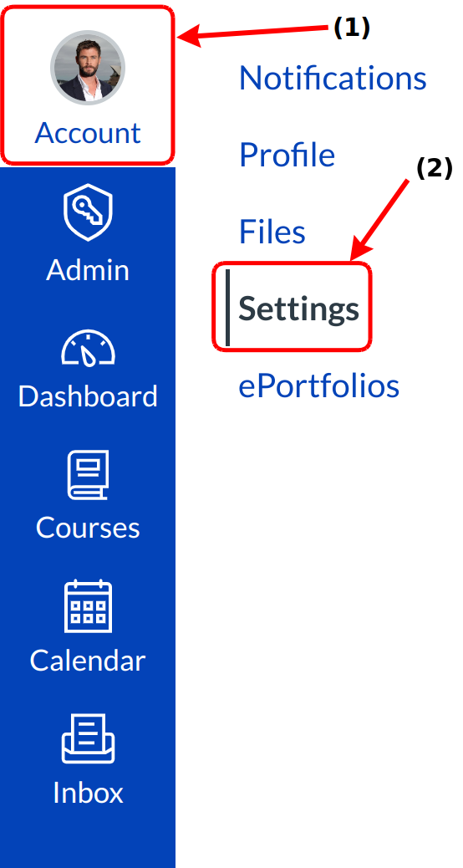Open the Notifications link

tap(333, 78)
